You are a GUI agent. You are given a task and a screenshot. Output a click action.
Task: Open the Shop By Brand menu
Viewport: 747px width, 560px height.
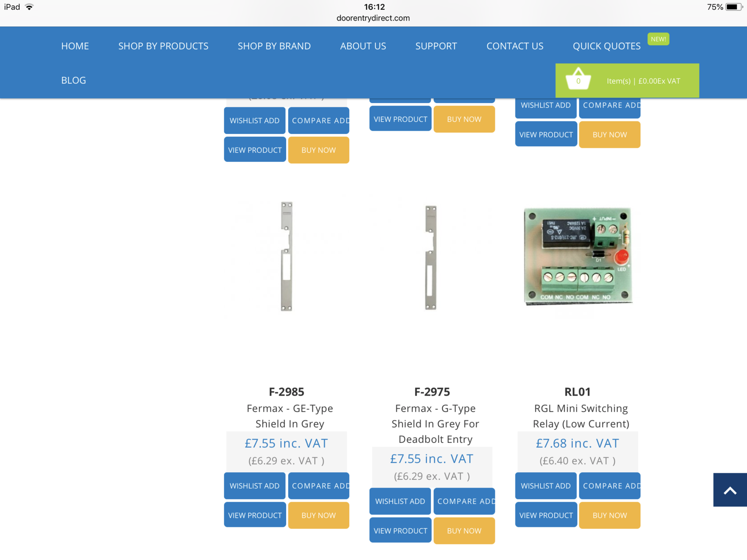click(274, 46)
